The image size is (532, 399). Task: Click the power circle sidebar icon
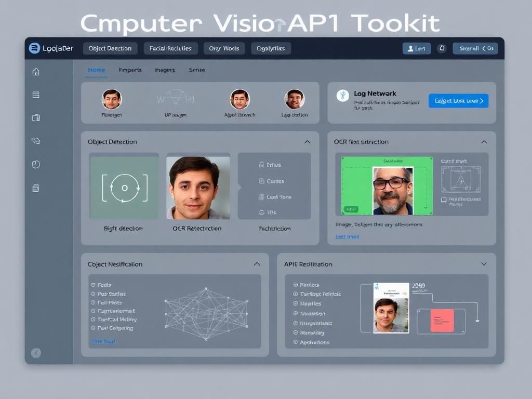(36, 164)
